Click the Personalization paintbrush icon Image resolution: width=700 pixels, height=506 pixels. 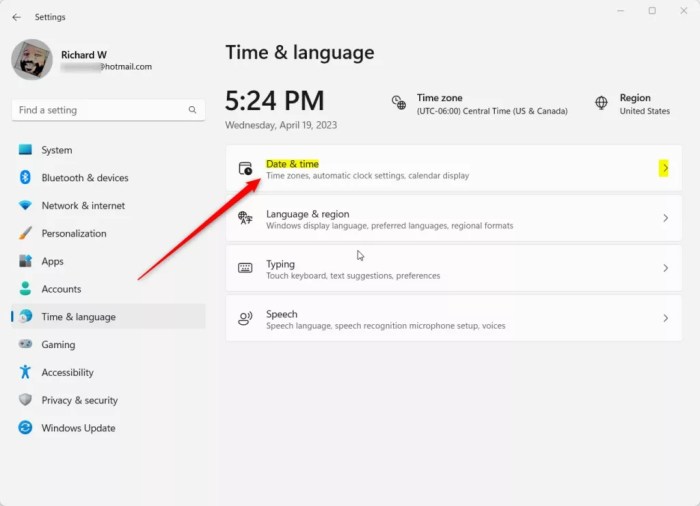(x=25, y=233)
